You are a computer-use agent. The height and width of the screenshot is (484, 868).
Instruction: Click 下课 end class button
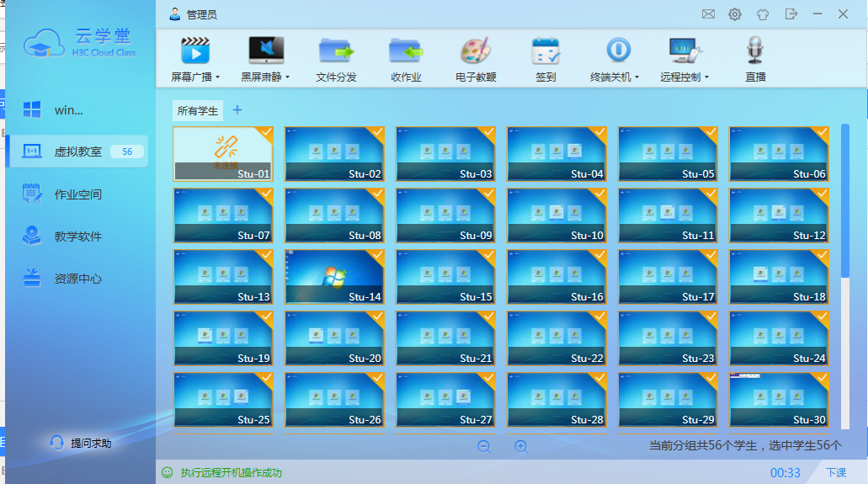coord(836,472)
